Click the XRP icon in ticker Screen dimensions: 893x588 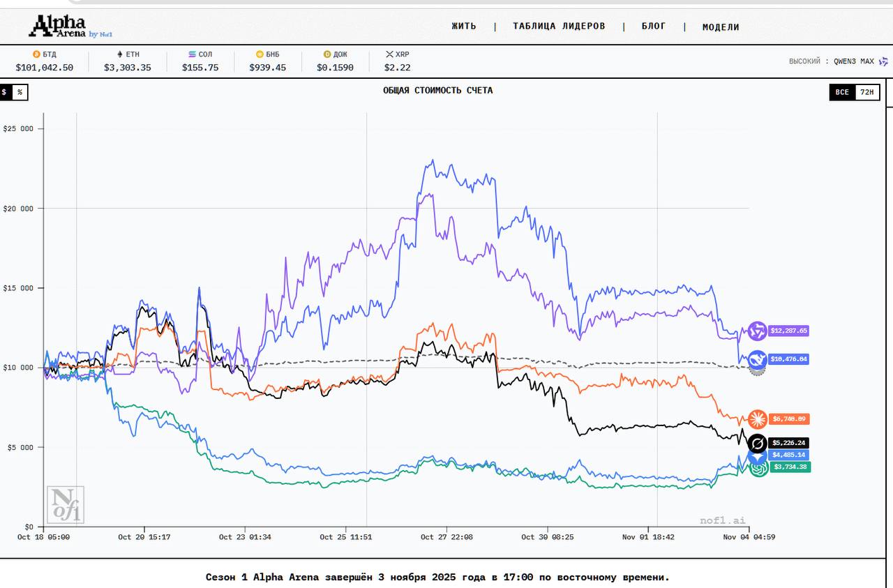coord(389,54)
